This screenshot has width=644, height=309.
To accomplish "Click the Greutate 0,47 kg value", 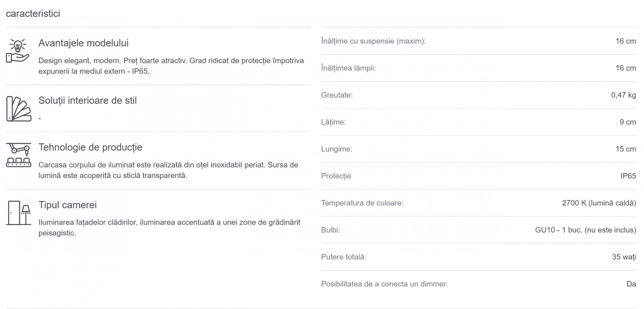I will [624, 95].
